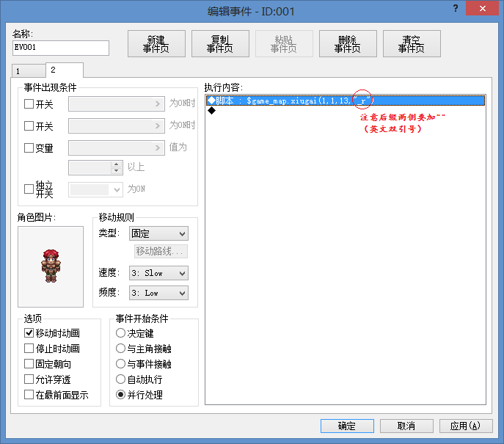The width and height of the screenshot is (504, 444).
Task: Click the ? help button in title bar
Action: click(456, 8)
